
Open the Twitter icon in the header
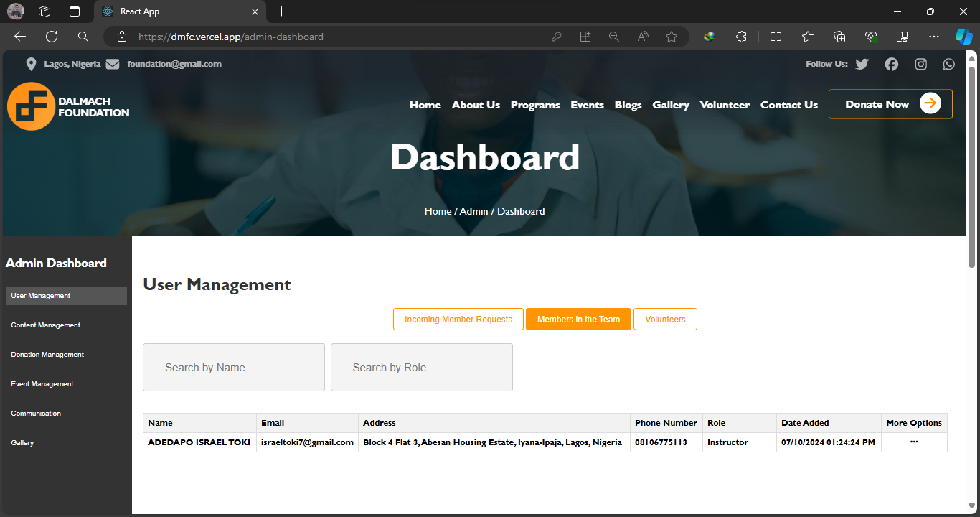(x=862, y=64)
